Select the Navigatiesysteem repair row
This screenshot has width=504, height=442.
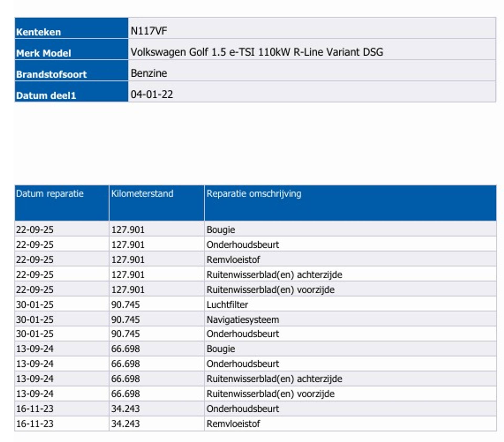coord(243,319)
